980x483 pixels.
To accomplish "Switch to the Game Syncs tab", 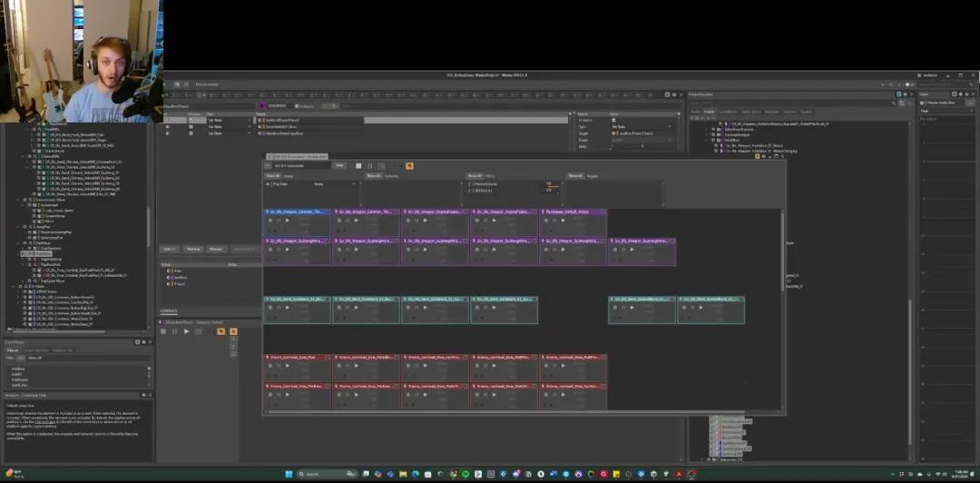I will click(750, 112).
